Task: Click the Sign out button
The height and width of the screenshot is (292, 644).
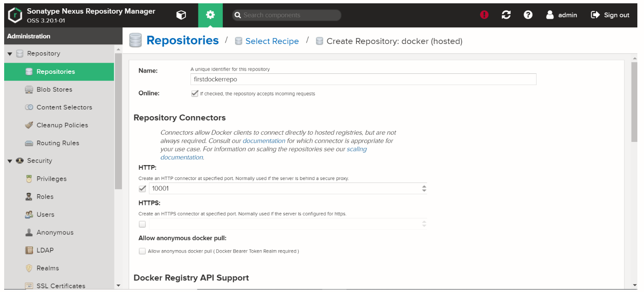Action: [x=610, y=15]
